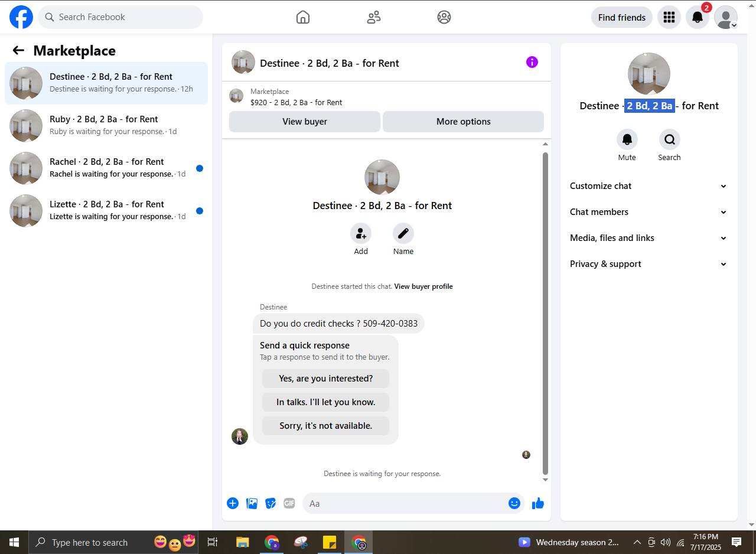Expand the Customize chat section

(x=649, y=186)
